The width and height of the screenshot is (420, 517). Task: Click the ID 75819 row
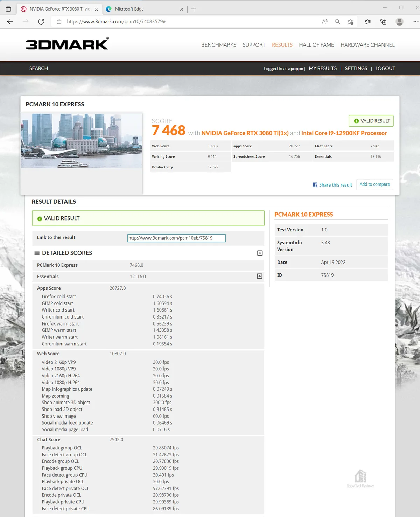(x=331, y=275)
